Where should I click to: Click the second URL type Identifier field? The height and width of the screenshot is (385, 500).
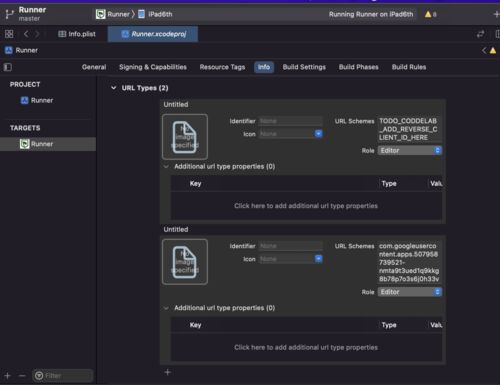pos(291,246)
